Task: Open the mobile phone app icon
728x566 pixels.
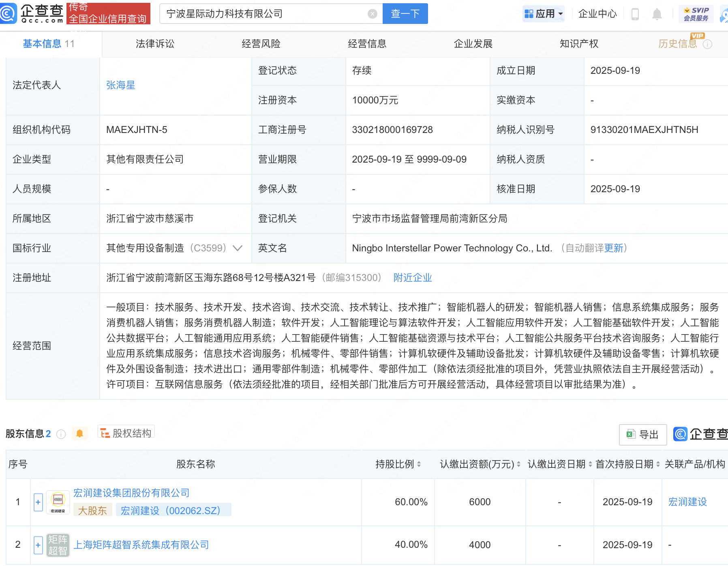Action: [x=635, y=14]
